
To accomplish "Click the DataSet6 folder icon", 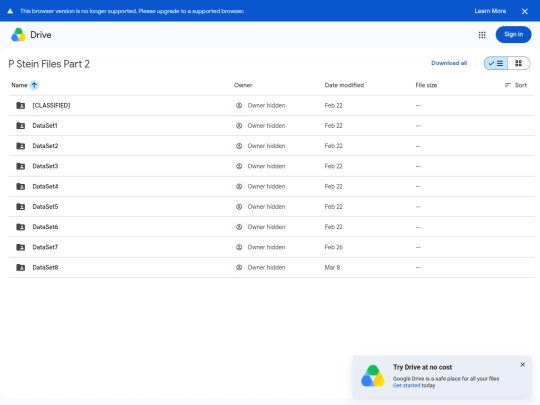I will [21, 227].
